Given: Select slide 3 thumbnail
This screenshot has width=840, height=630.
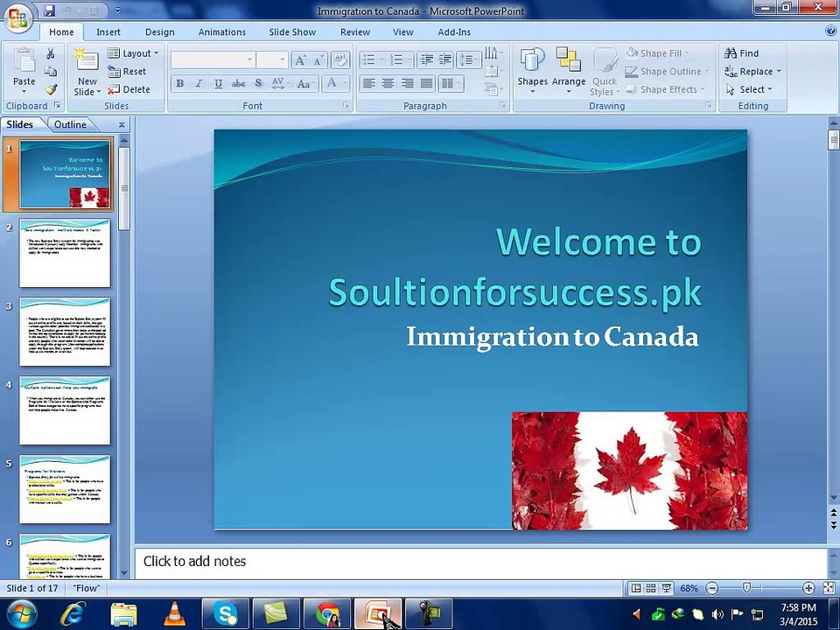Looking at the screenshot, I should (65, 332).
